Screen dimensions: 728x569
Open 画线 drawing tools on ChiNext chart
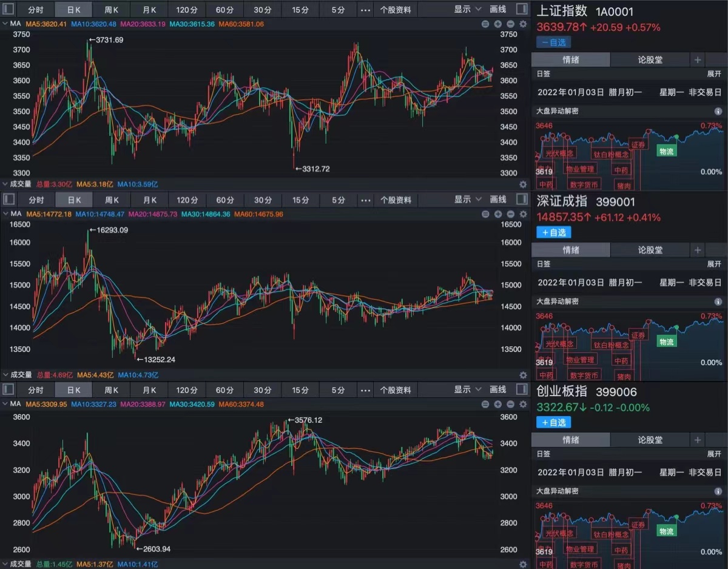(x=497, y=390)
